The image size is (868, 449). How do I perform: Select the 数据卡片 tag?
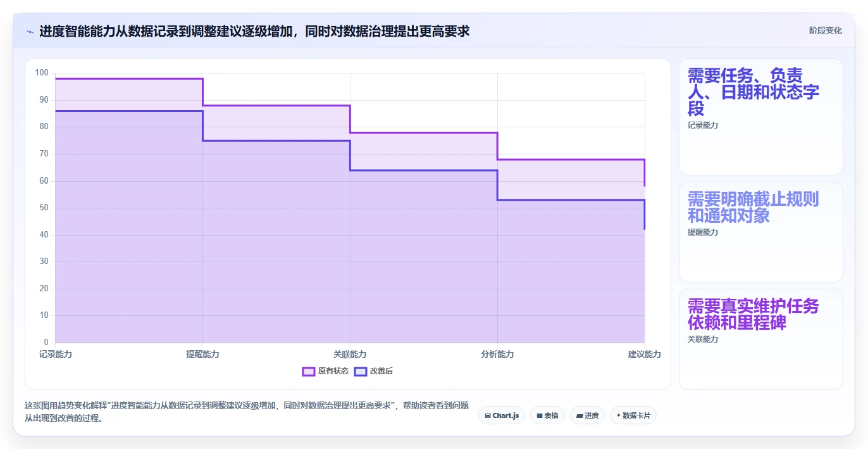[633, 415]
